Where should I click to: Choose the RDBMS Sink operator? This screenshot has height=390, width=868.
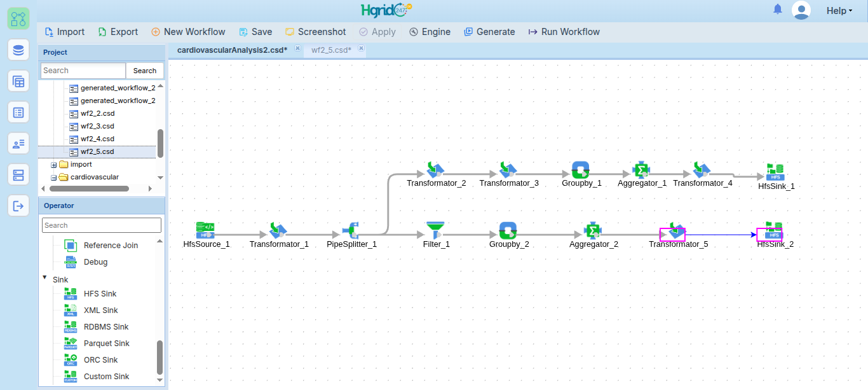click(105, 327)
